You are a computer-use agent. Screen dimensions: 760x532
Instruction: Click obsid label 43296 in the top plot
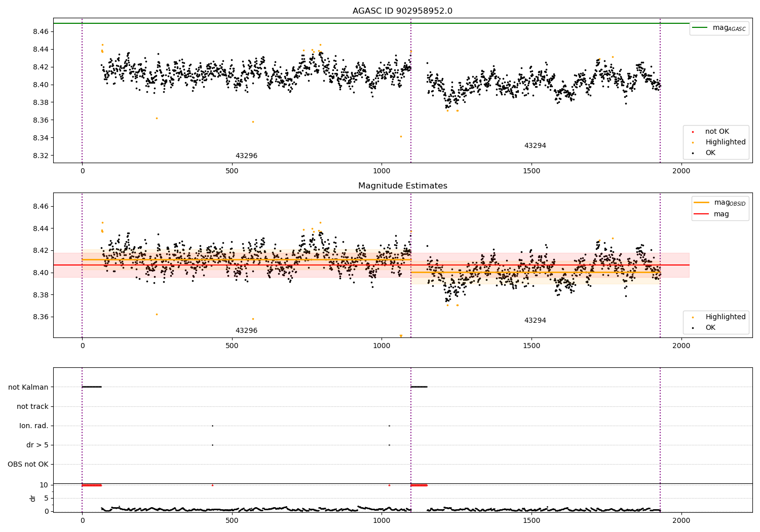tap(246, 156)
